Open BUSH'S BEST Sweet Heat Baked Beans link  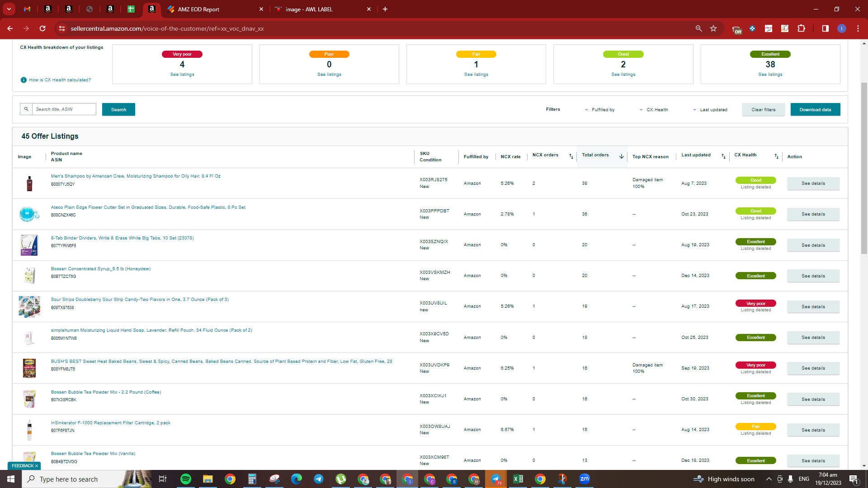coord(222,361)
